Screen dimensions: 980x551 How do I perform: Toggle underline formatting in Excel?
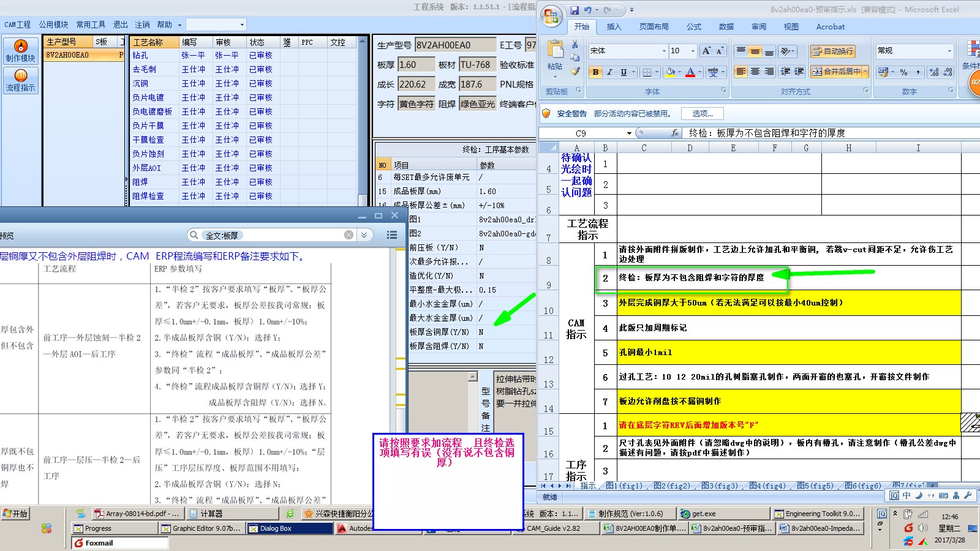pyautogui.click(x=624, y=72)
